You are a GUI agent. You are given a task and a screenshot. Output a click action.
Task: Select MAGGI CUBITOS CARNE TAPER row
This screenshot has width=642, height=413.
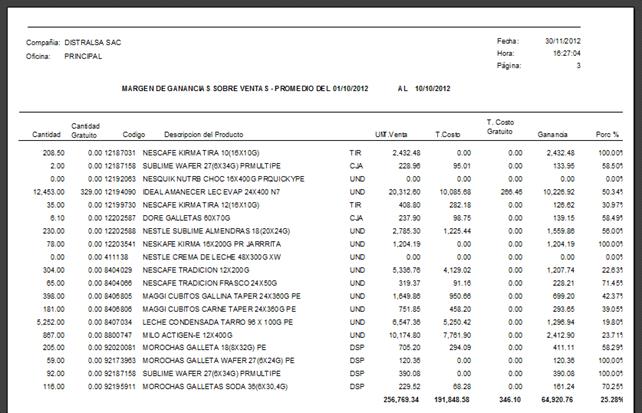(321, 309)
